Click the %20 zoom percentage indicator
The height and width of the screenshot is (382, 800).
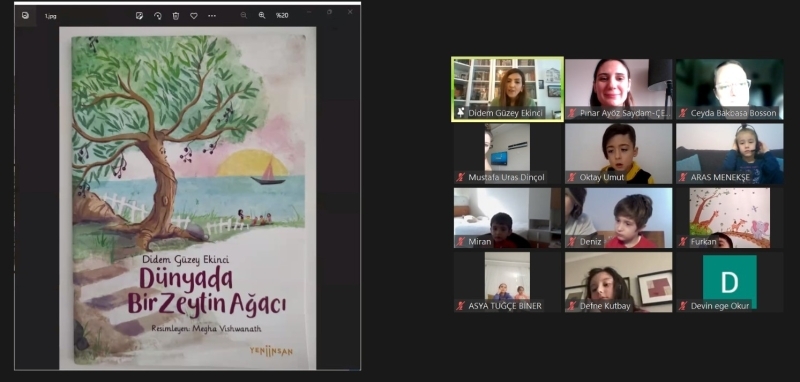coord(282,16)
